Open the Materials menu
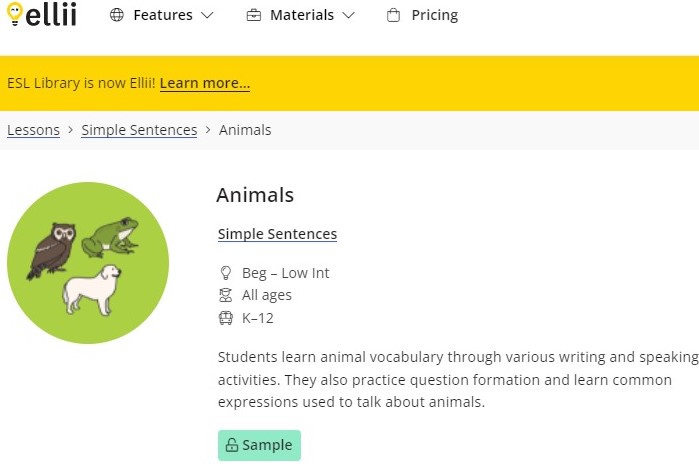The width and height of the screenshot is (699, 464). pos(301,15)
